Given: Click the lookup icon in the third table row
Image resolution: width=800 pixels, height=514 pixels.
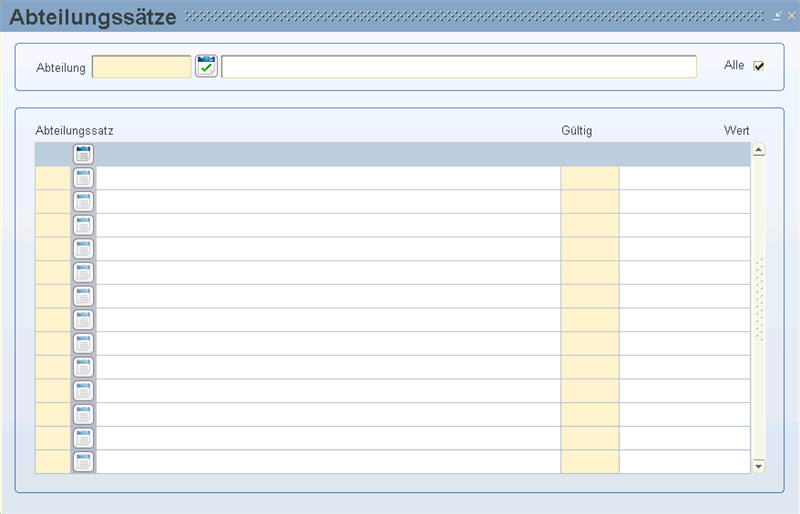Looking at the screenshot, I should pyautogui.click(x=83, y=202).
